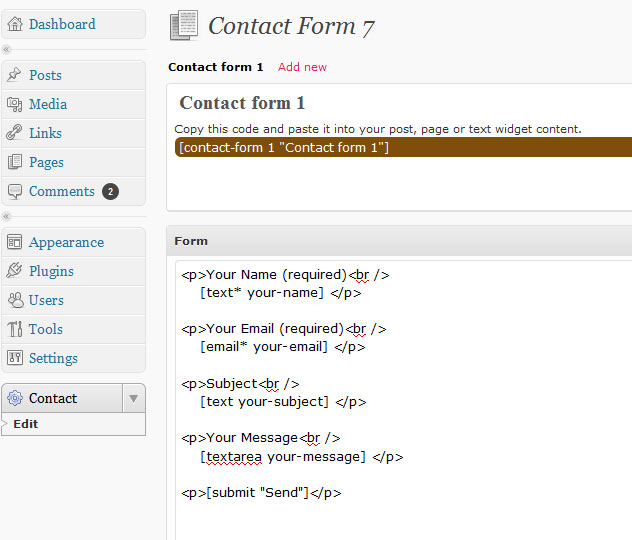The width and height of the screenshot is (632, 540).
Task: Click the Posts pushpin icon
Action: tap(14, 75)
